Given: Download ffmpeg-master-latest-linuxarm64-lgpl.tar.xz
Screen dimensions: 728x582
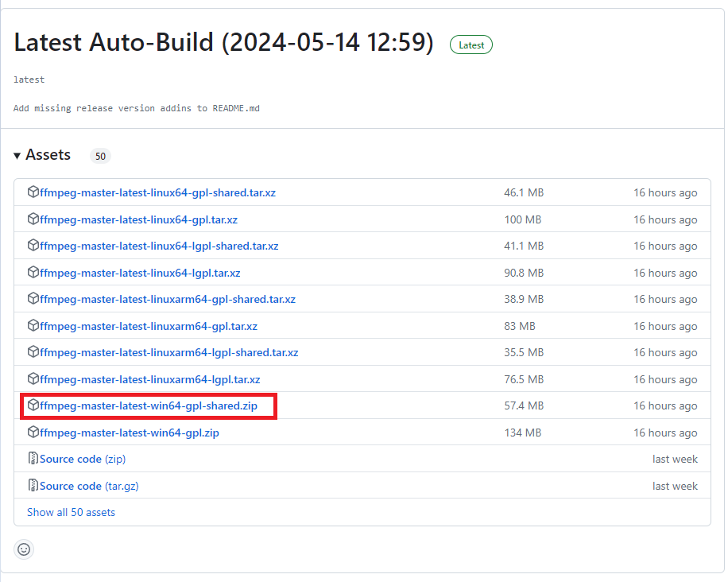Looking at the screenshot, I should coord(150,380).
